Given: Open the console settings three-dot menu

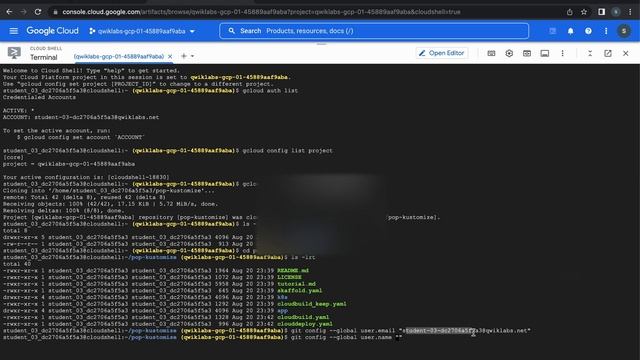Looking at the screenshot, I should point(606,31).
